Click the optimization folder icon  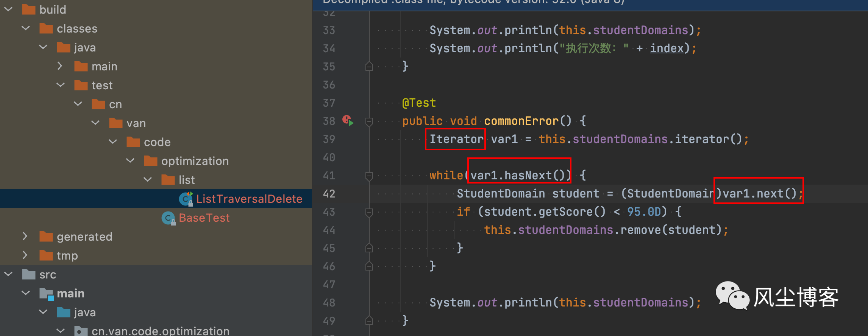[x=151, y=160]
